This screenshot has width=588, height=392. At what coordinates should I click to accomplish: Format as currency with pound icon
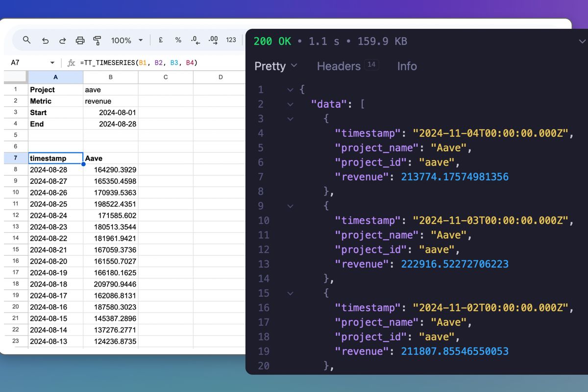click(161, 40)
